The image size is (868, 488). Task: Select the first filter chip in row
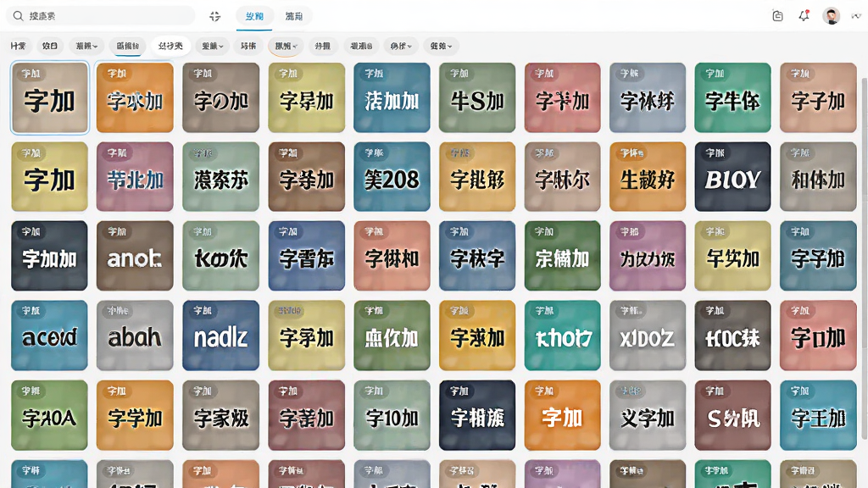pyautogui.click(x=19, y=46)
